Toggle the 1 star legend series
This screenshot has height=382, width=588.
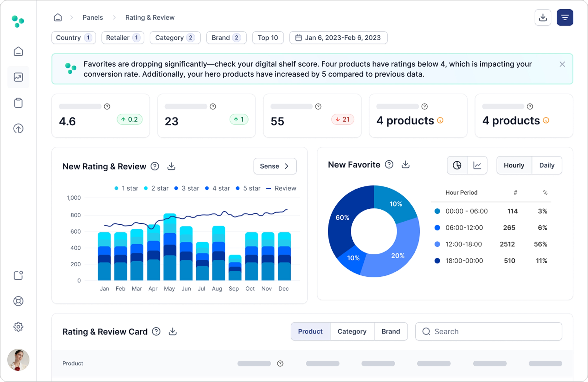[x=126, y=188]
